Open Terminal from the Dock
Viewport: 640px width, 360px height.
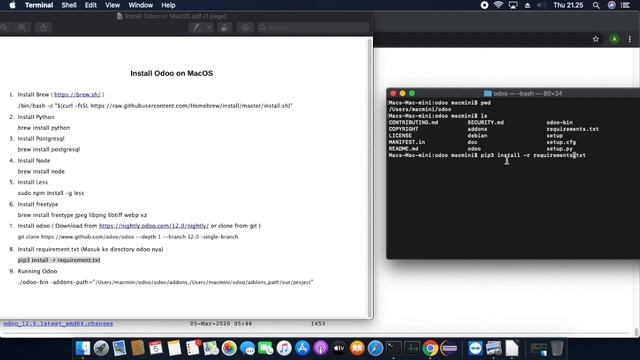point(394,348)
